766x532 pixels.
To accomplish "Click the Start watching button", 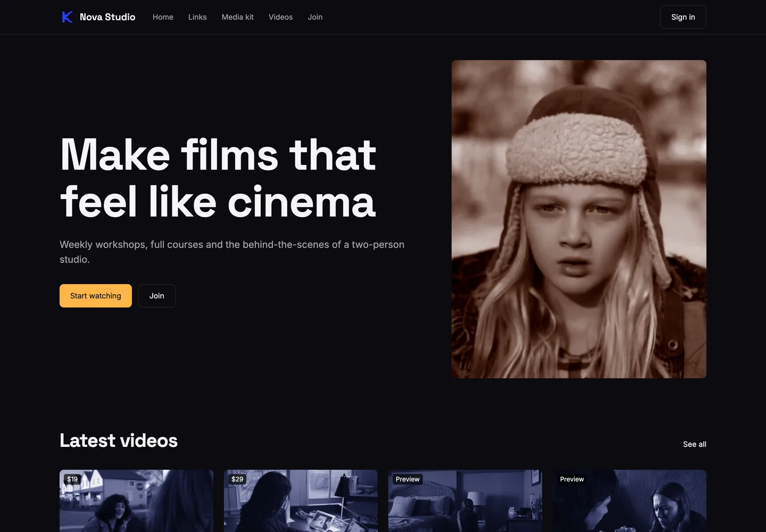I will pyautogui.click(x=96, y=296).
